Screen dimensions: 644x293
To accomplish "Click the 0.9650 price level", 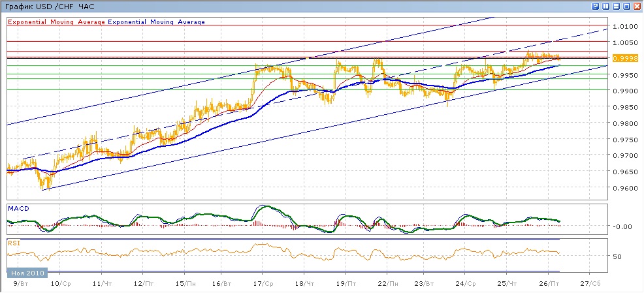I will pyautogui.click(x=624, y=172).
